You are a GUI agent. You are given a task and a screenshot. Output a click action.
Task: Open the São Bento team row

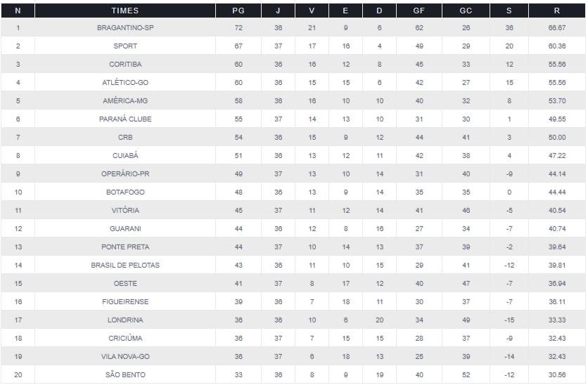click(x=125, y=375)
